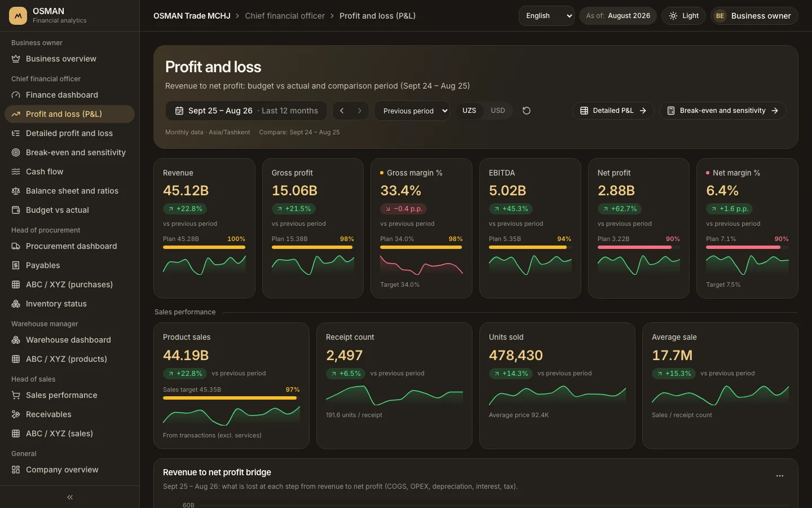Click the Sales target progress bar
The height and width of the screenshot is (508, 812).
pyautogui.click(x=231, y=398)
